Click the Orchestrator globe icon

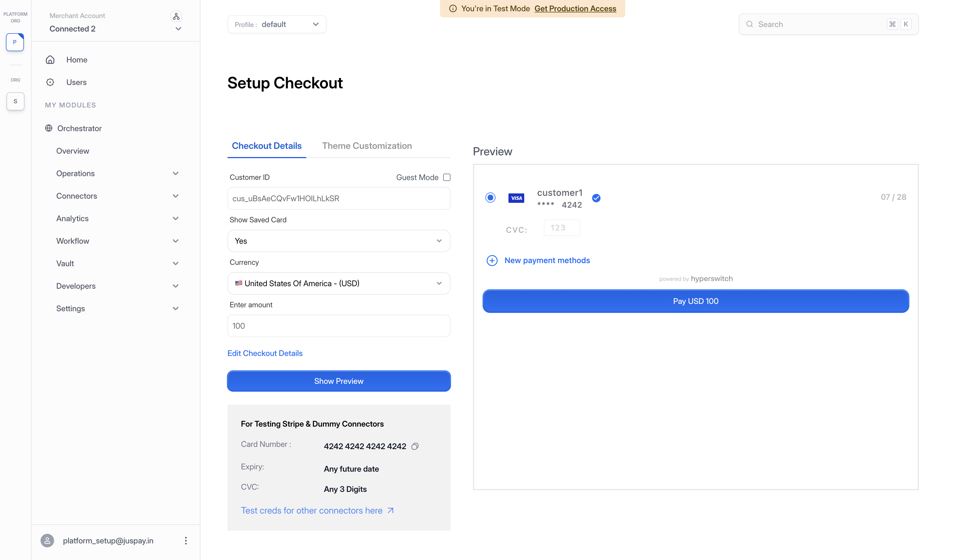[x=48, y=128]
